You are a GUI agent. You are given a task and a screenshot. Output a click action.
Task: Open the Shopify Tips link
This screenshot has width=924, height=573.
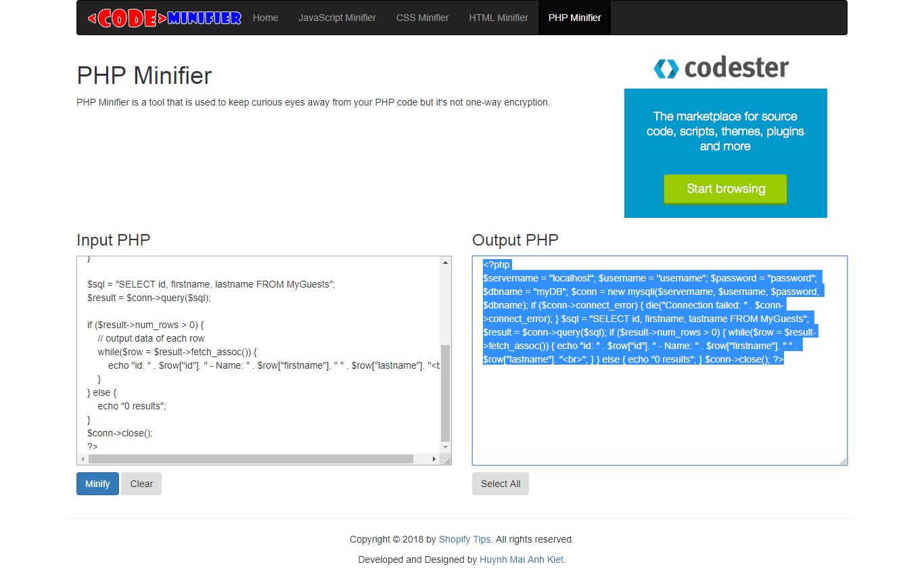tap(465, 539)
